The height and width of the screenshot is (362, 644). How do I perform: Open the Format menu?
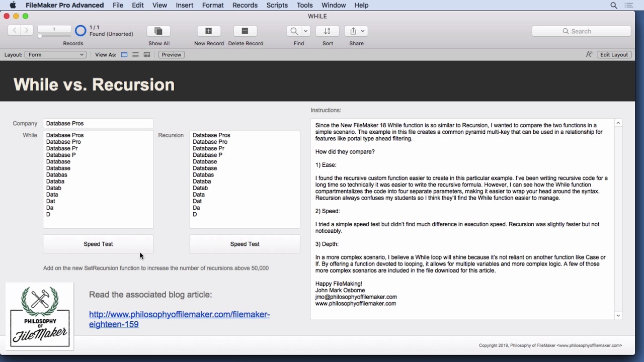213,5
